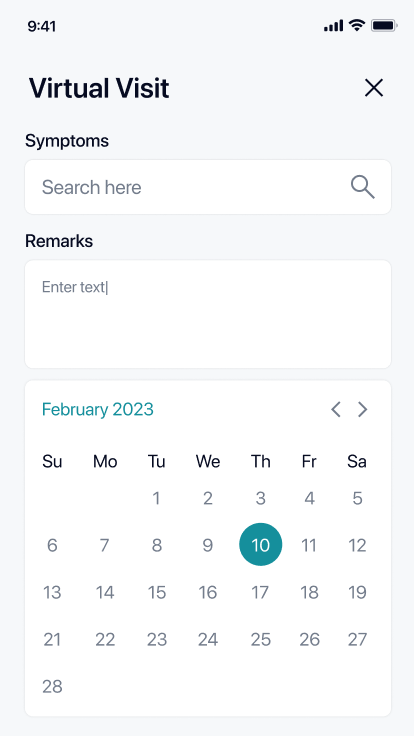Click the search magnifier icon
The width and height of the screenshot is (414, 736).
coord(363,187)
